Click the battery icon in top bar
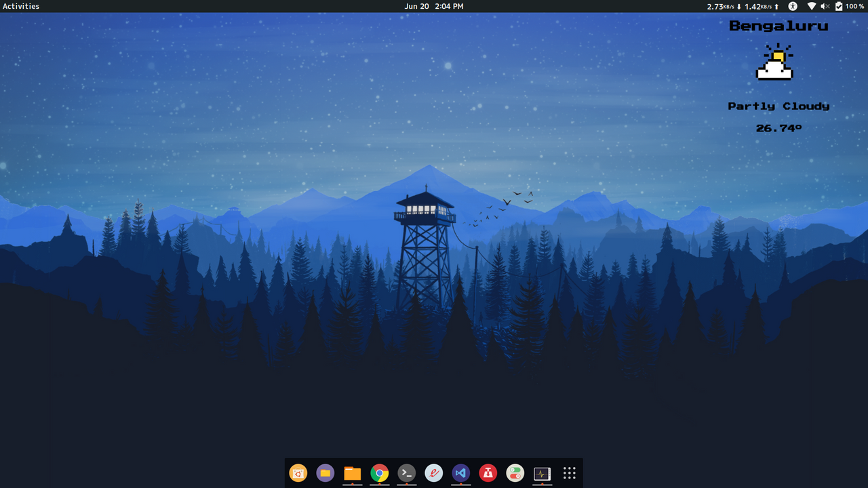 pos(839,6)
